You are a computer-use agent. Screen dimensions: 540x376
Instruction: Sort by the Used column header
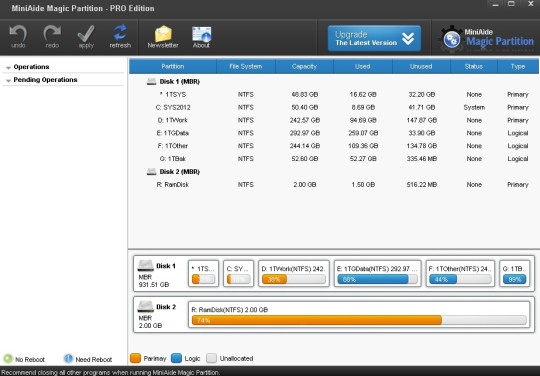pos(363,66)
